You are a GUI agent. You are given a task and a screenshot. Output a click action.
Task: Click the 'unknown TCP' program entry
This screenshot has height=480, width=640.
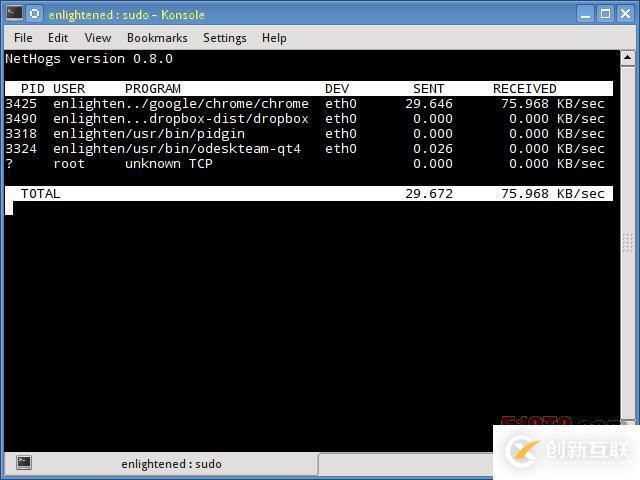pos(169,164)
